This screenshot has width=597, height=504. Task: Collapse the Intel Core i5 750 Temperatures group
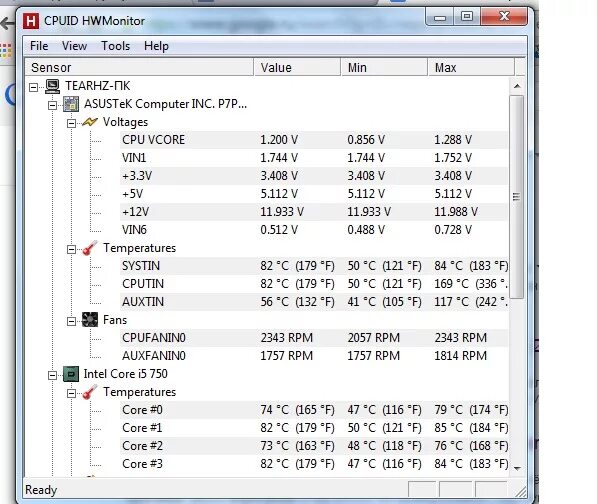click(x=71, y=393)
